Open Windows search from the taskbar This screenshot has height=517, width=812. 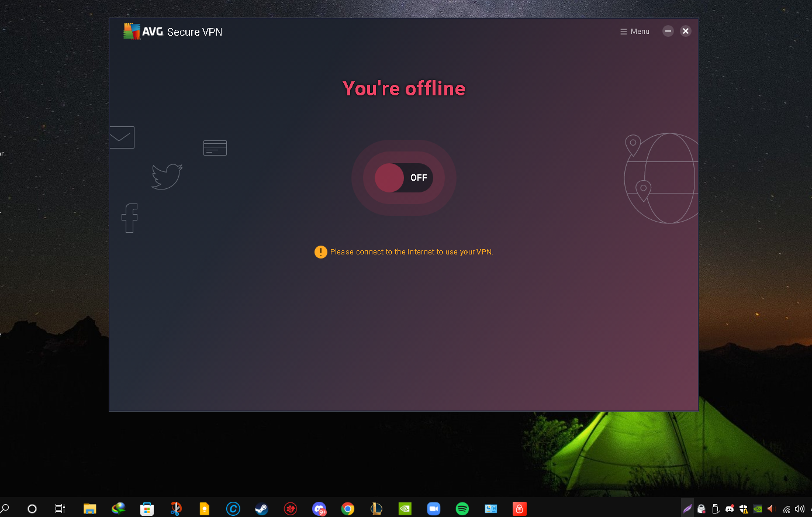5,508
